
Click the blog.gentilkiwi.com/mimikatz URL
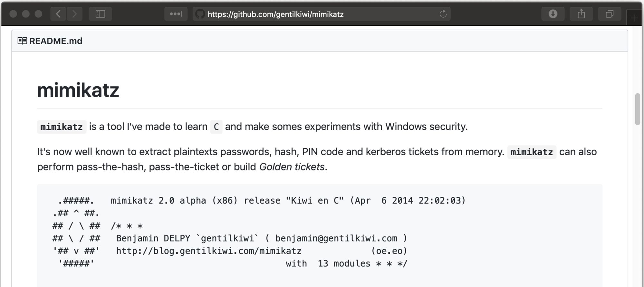click(208, 251)
